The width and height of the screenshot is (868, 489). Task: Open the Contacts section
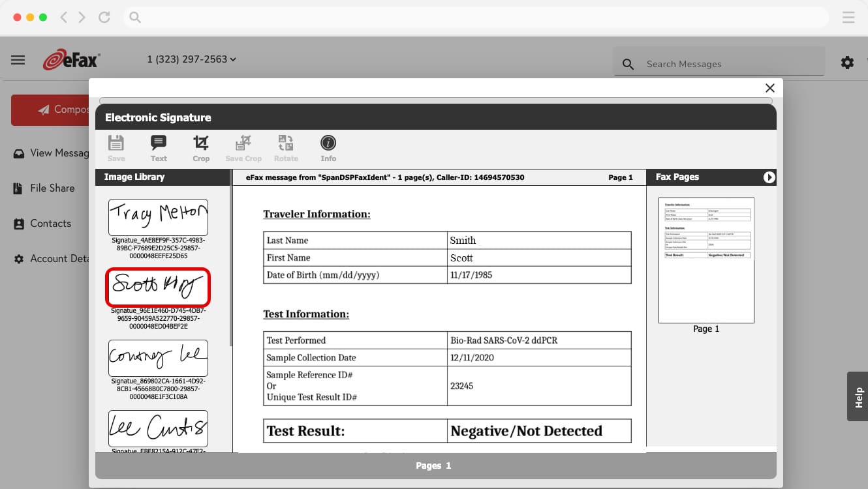click(50, 223)
